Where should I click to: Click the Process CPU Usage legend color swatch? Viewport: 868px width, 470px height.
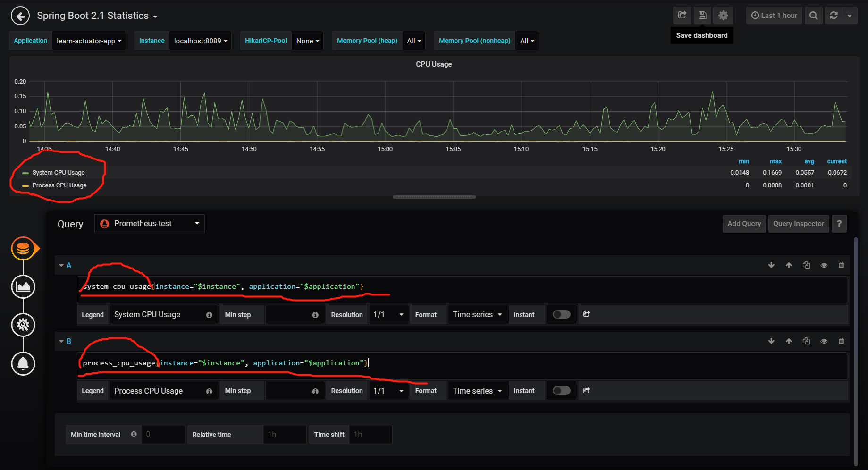(25, 186)
